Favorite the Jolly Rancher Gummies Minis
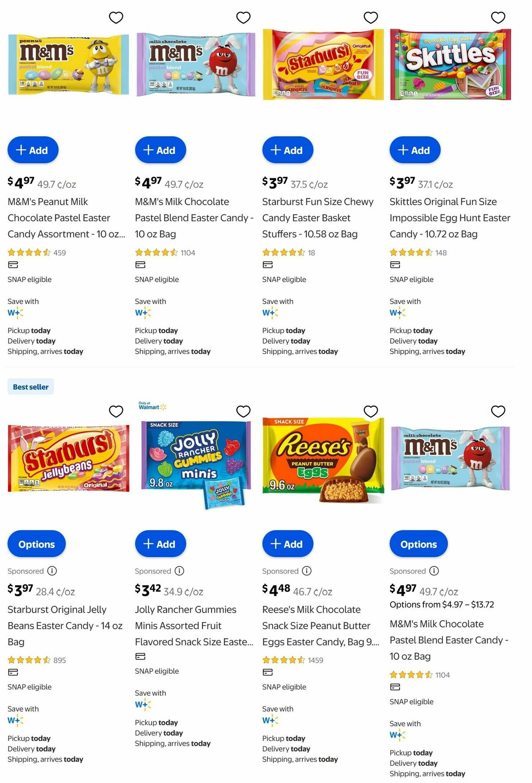Screen dimensions: 532x783 click(x=243, y=411)
